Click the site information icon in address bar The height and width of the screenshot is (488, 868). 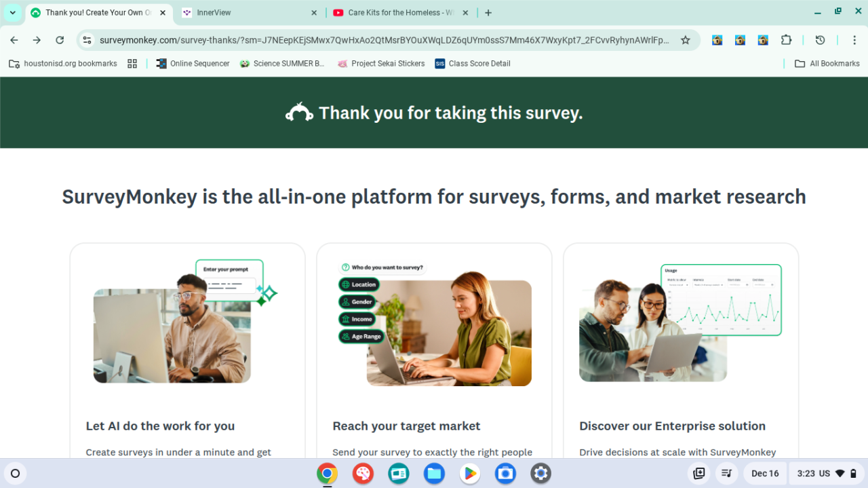click(87, 40)
